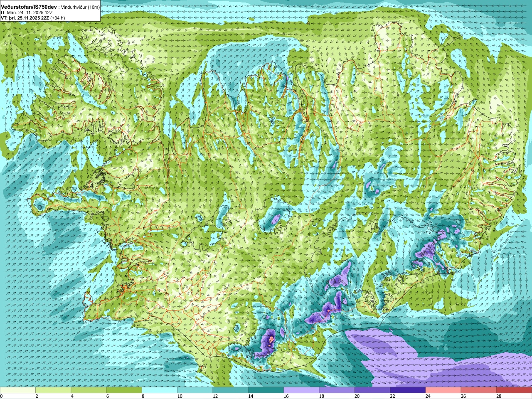The image size is (532, 399).
Task: Click the legend scale label 20
Action: (x=357, y=396)
